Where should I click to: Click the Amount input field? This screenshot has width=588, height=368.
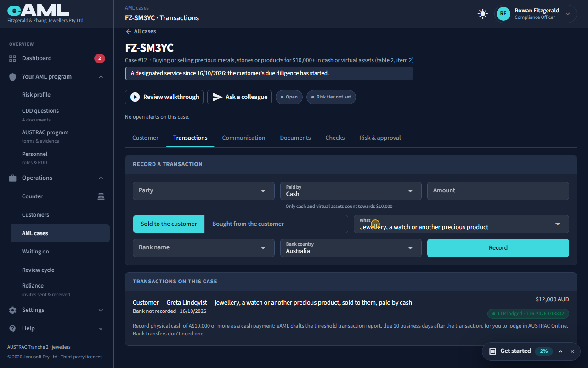498,191
